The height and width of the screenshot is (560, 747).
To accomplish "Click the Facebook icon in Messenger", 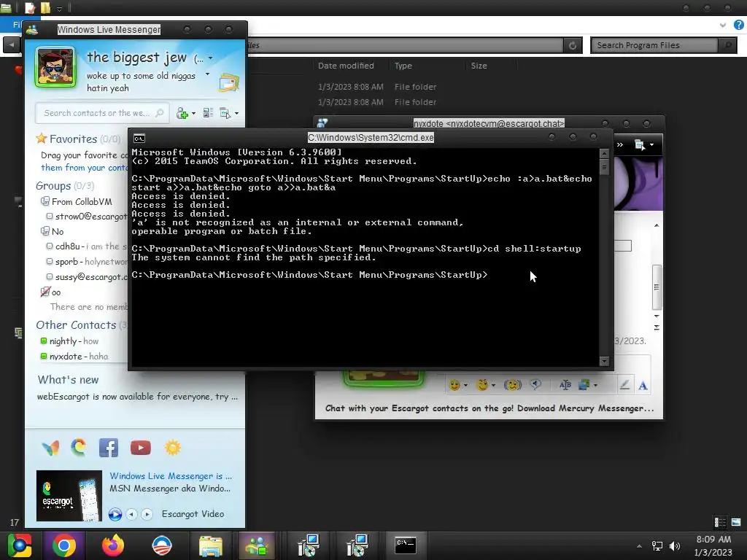I will click(x=109, y=448).
